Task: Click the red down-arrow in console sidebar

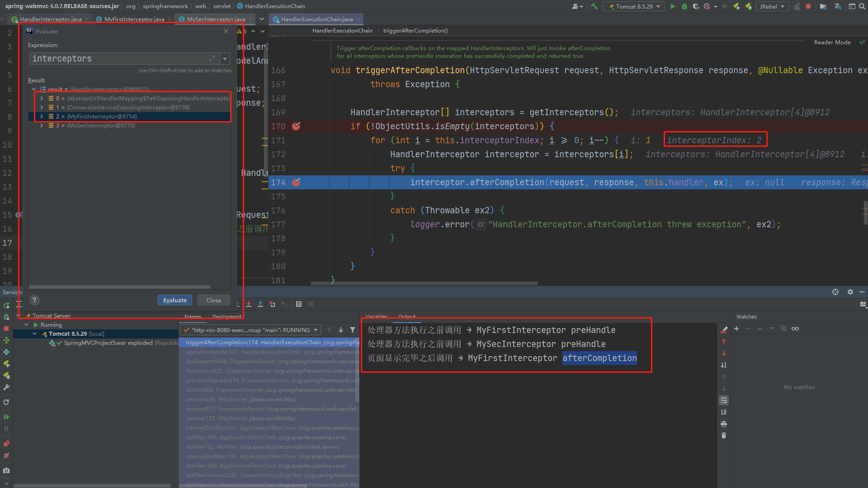Action: (724, 353)
